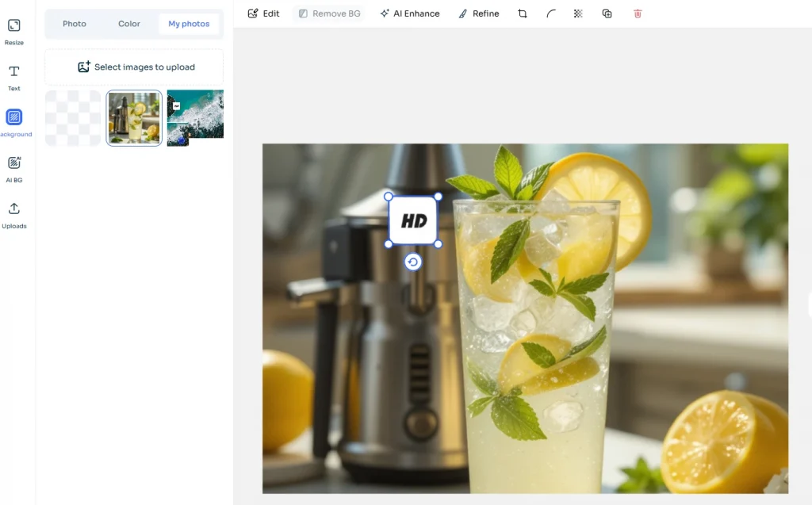Click the transparency checkerboard icon
This screenshot has height=505, width=812.
click(x=578, y=13)
